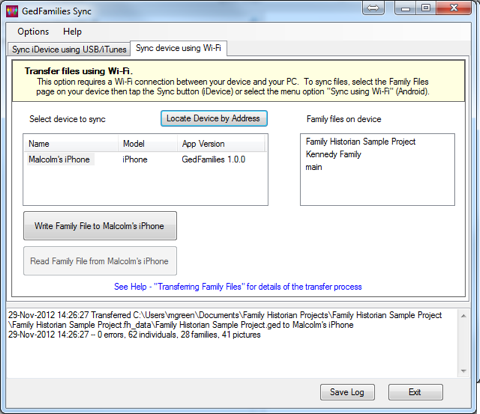Open the Options menu
This screenshot has height=414, width=480.
(x=33, y=32)
